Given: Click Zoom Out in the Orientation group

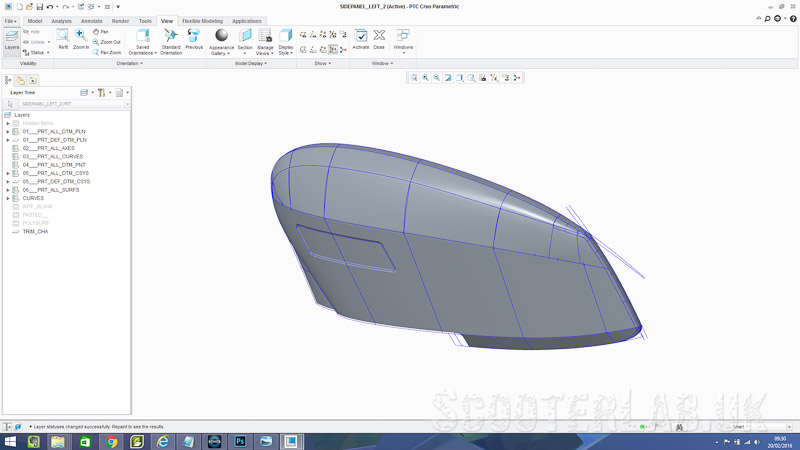Looking at the screenshot, I should pyautogui.click(x=107, y=42).
